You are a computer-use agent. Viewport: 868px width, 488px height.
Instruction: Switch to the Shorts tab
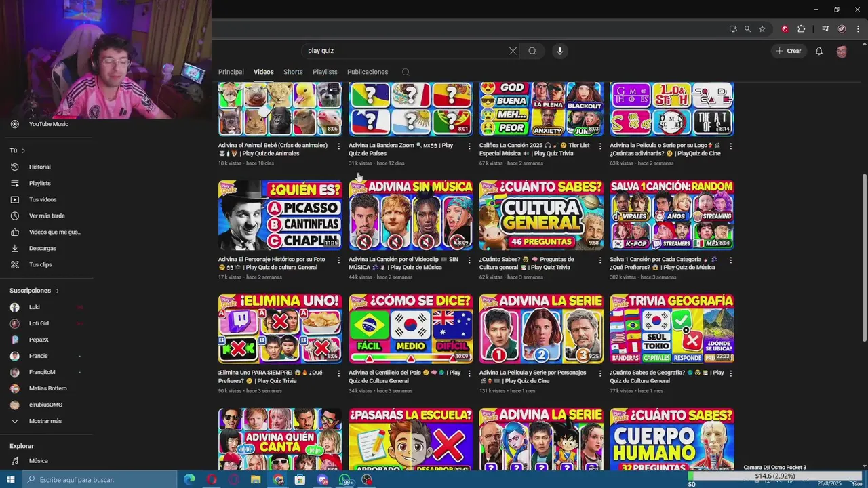[293, 72]
